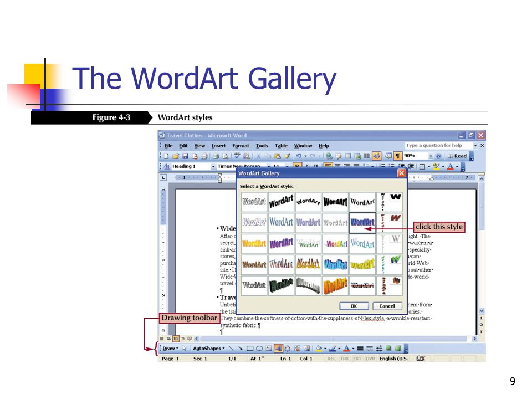Open the Format menu
This screenshot has height=399, width=532.
pos(241,146)
